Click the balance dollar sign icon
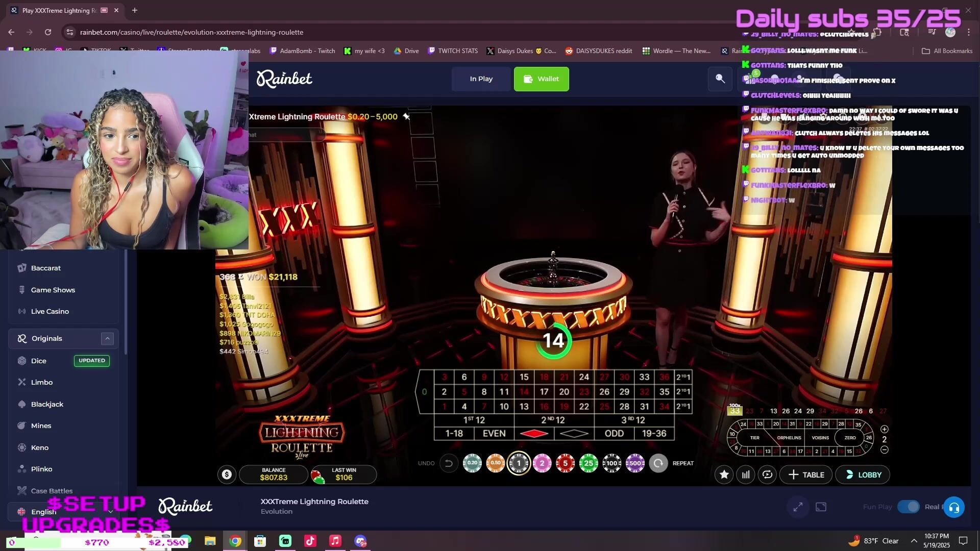The image size is (980, 551). tap(227, 475)
